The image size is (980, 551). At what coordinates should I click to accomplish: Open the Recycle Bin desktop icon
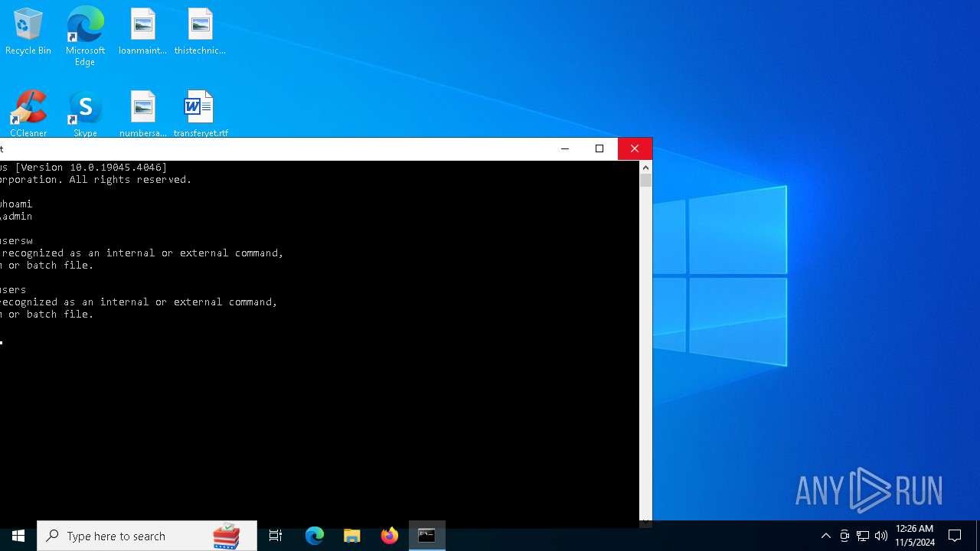[x=28, y=31]
